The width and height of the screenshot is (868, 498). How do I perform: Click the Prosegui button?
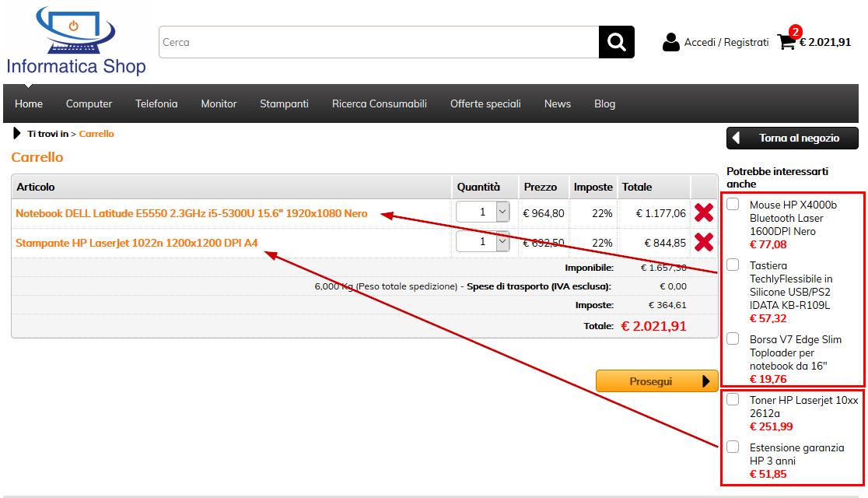tap(656, 381)
